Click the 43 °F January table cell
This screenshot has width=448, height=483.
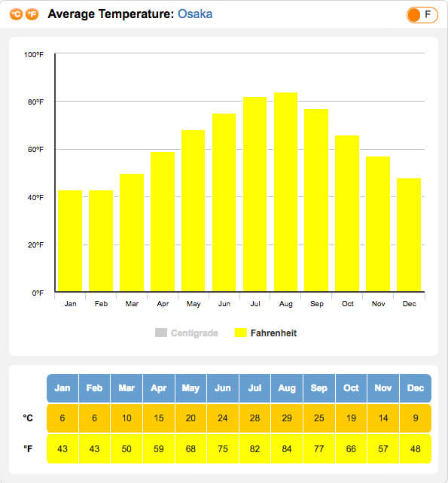point(62,449)
